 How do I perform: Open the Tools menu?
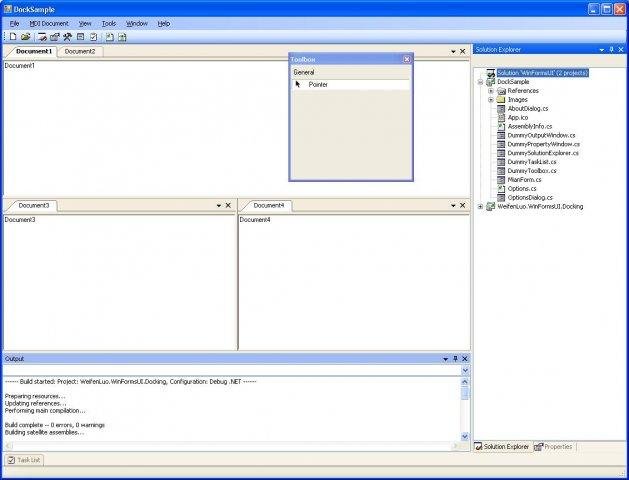109,24
